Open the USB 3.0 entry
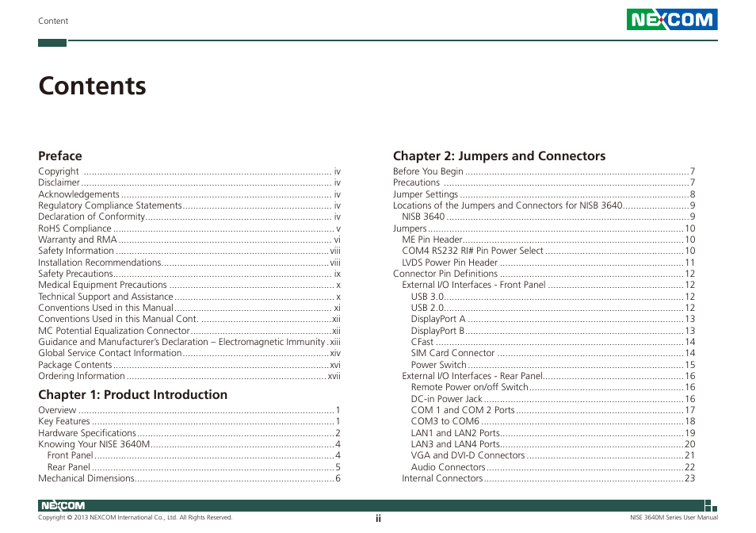The height and width of the screenshot is (533, 756). (553, 297)
